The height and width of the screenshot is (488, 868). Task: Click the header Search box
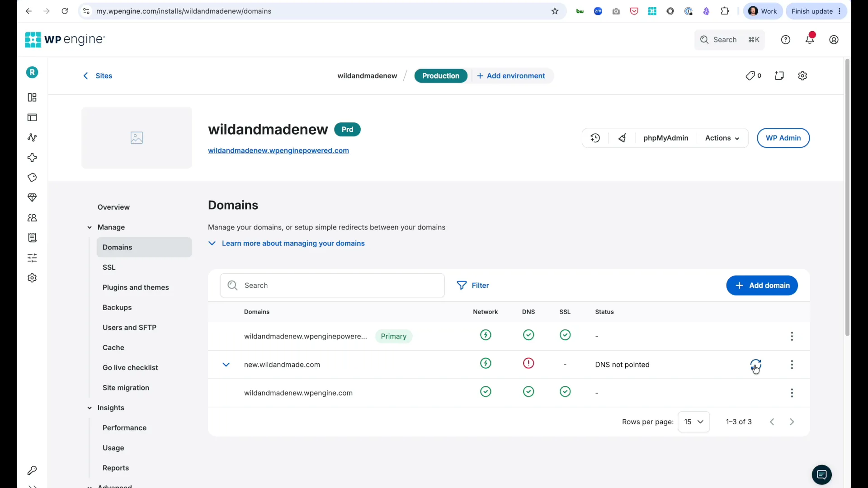729,40
